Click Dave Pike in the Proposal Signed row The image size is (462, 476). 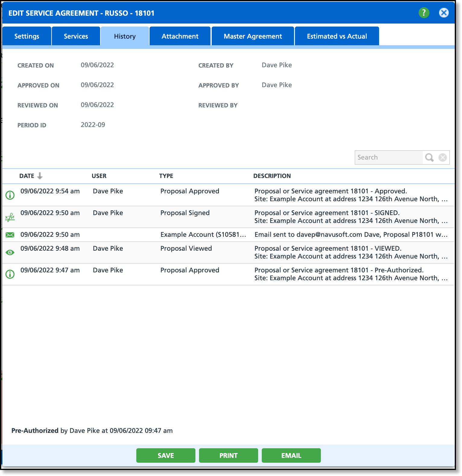click(x=108, y=213)
